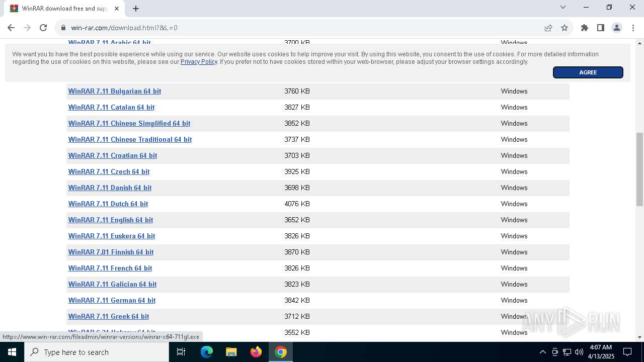The image size is (644, 362).
Task: Download WinRAR 7.11 Galician 64 bit
Action: point(112,284)
